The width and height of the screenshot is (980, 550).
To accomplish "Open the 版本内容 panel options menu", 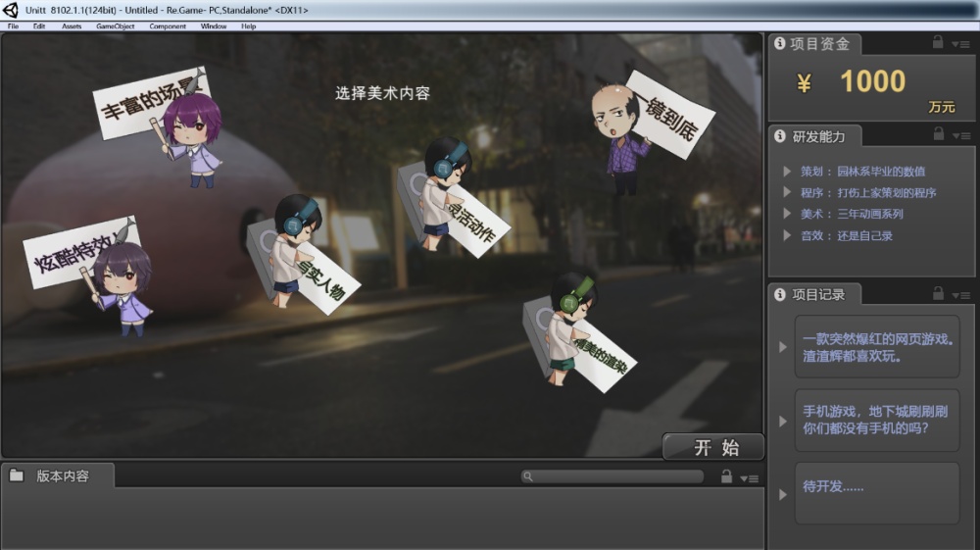I will click(x=750, y=478).
